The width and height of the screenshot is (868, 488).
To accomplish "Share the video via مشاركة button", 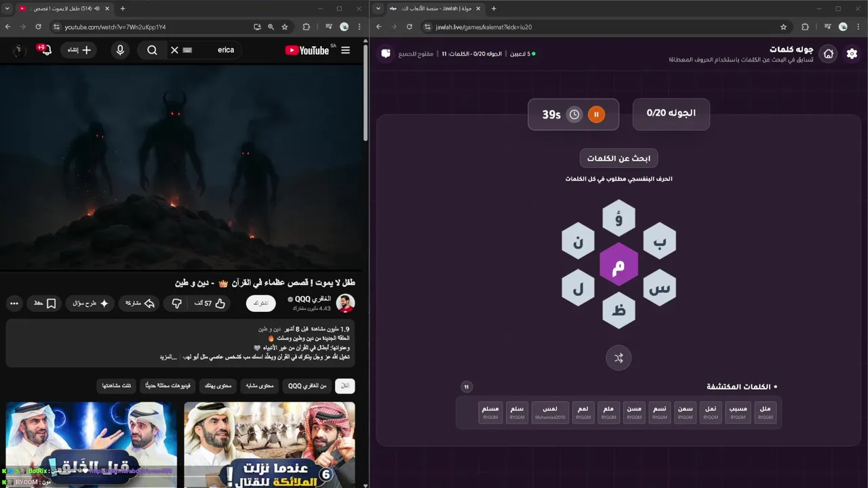I will [140, 304].
